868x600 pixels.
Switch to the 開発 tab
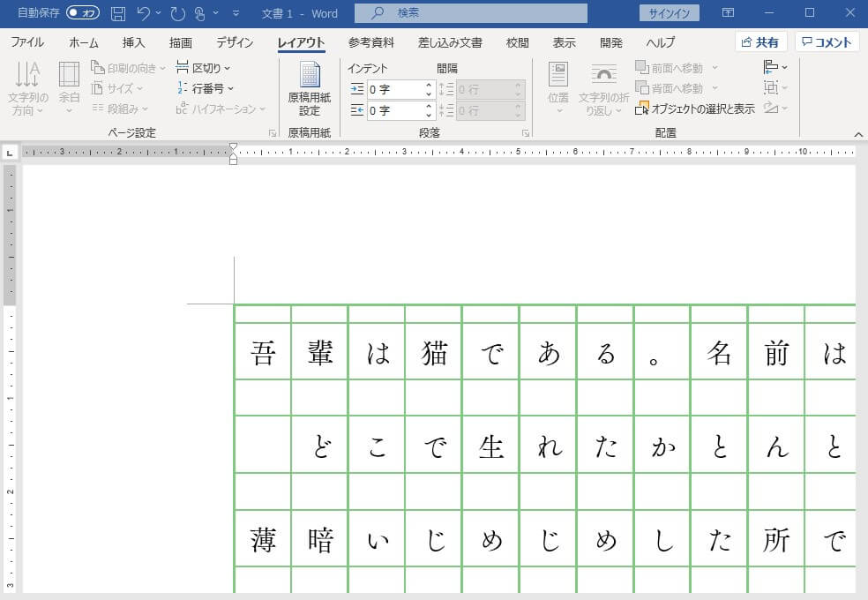(x=611, y=42)
